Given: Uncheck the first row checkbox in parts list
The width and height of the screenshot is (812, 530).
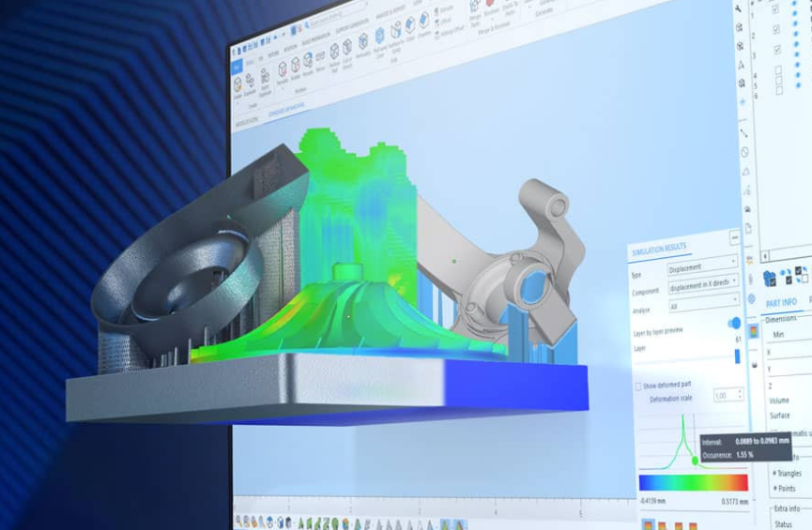Looking at the screenshot, I should (x=775, y=8).
